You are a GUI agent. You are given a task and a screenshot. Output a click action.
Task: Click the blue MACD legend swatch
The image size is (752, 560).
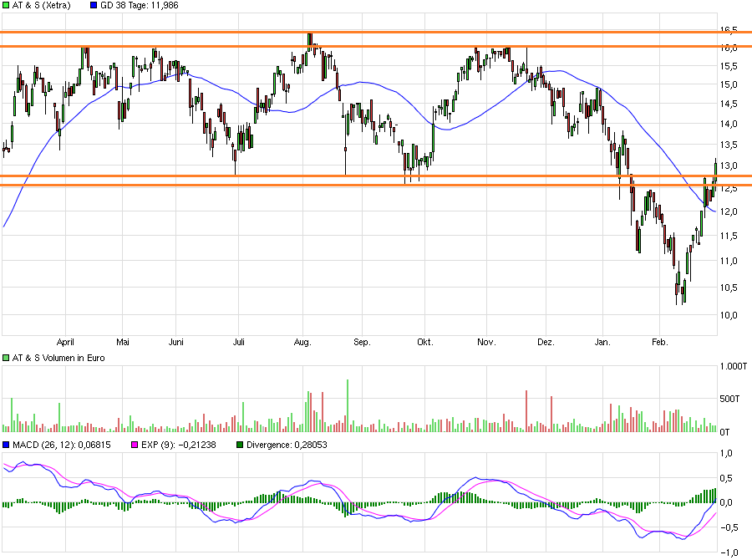coord(6,445)
